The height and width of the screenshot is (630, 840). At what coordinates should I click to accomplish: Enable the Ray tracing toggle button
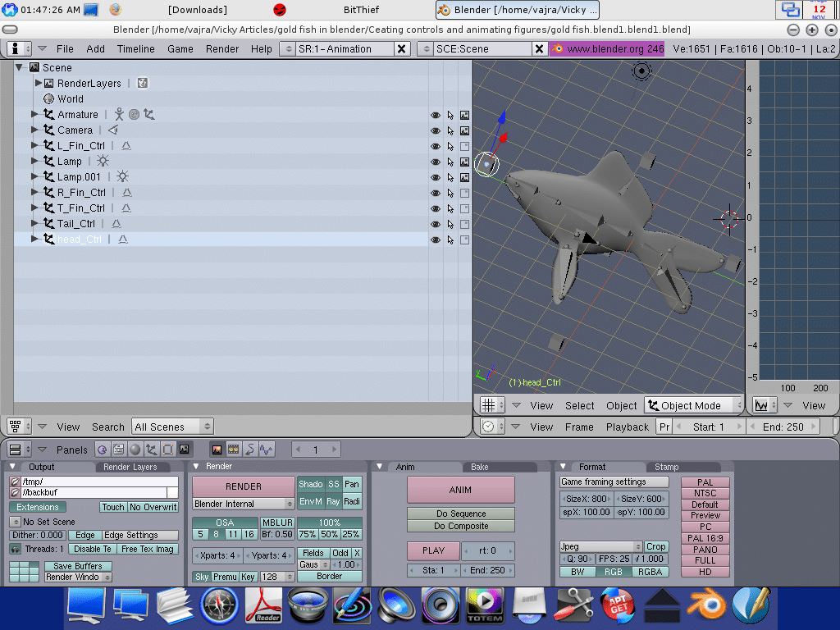point(333,501)
